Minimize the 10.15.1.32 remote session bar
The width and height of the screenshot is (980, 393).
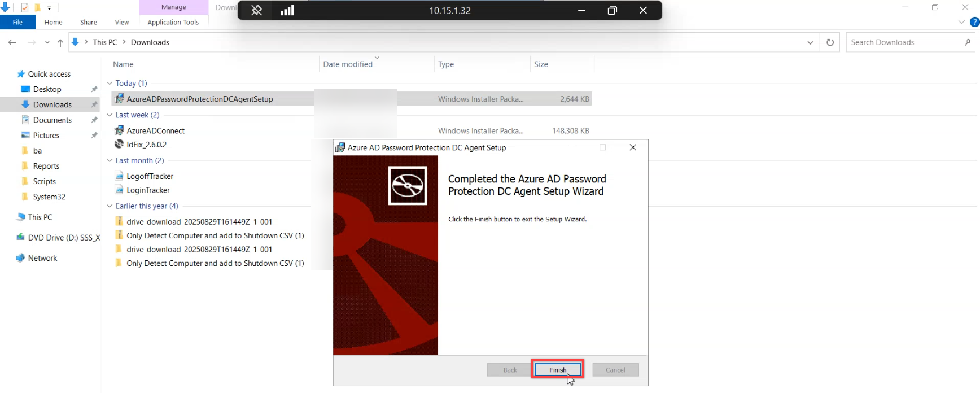click(581, 10)
